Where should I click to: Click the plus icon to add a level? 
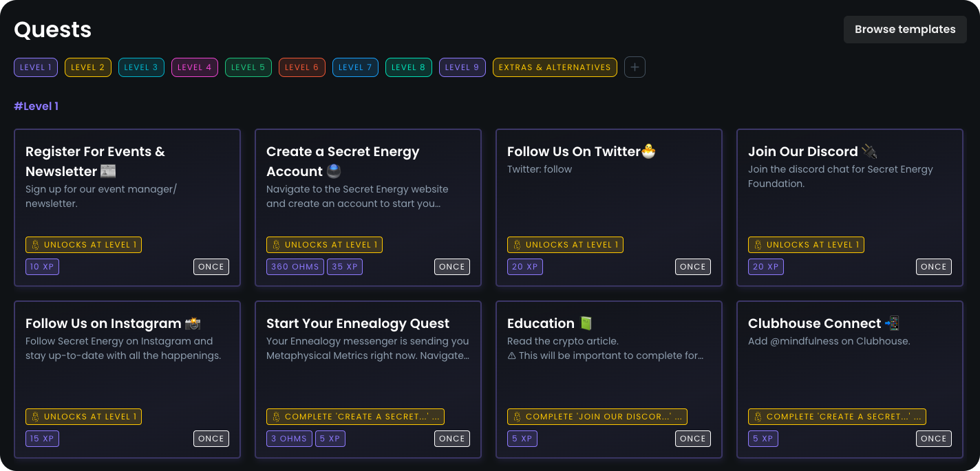pos(635,67)
